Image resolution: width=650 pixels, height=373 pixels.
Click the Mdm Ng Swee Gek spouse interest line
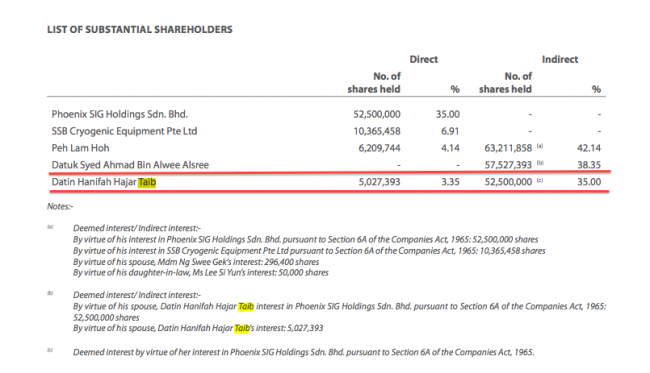coord(196,262)
